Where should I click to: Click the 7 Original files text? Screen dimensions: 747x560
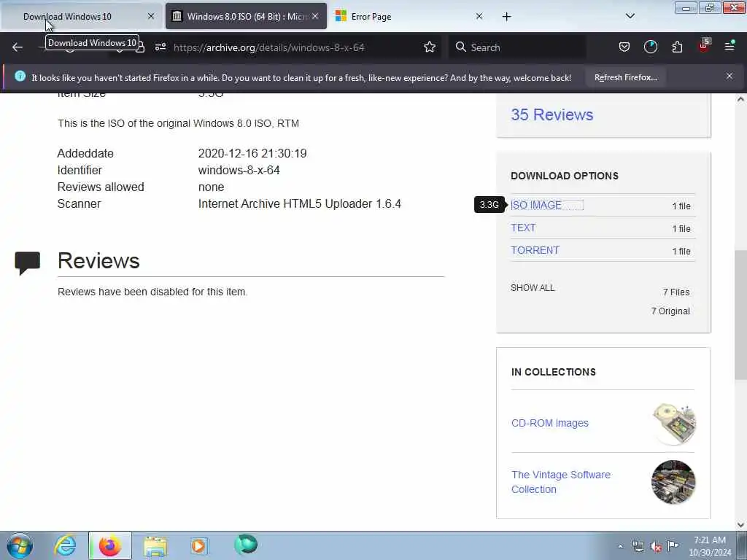click(670, 311)
